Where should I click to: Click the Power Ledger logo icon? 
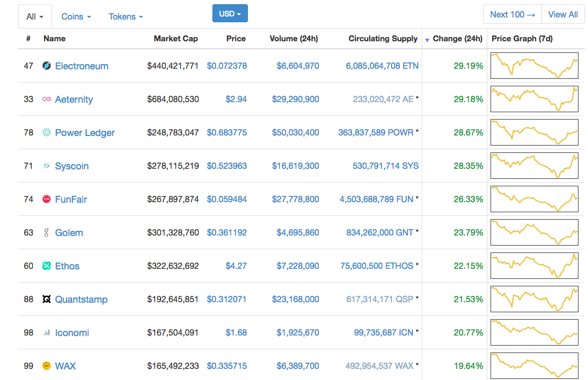point(46,133)
